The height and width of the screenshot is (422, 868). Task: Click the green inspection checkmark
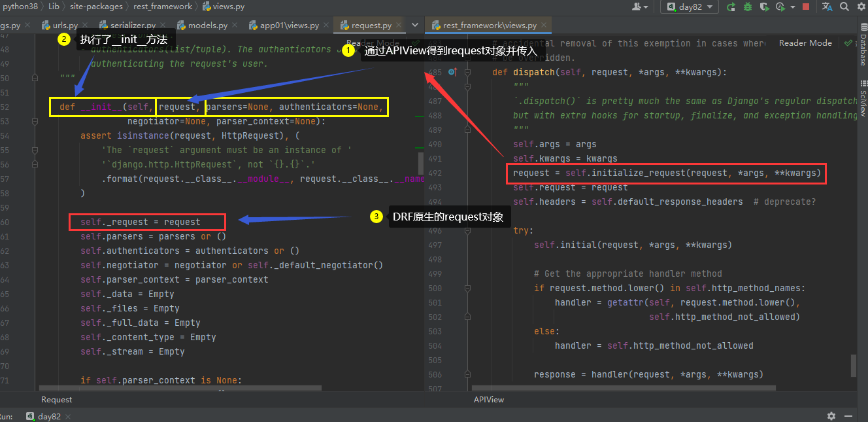click(848, 43)
